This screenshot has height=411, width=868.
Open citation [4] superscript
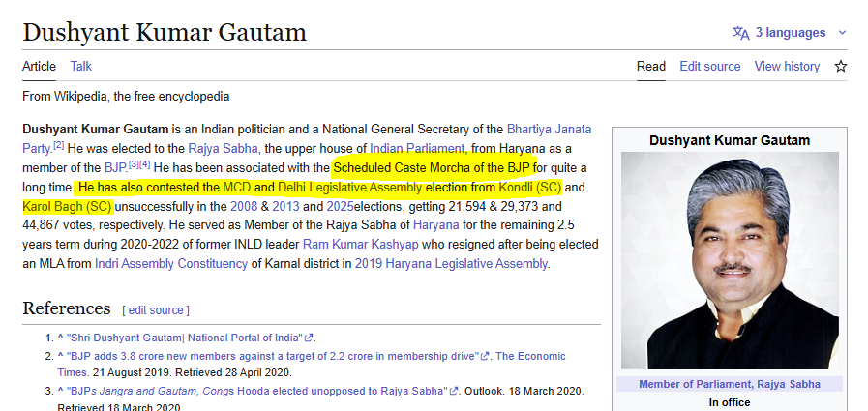(x=144, y=164)
